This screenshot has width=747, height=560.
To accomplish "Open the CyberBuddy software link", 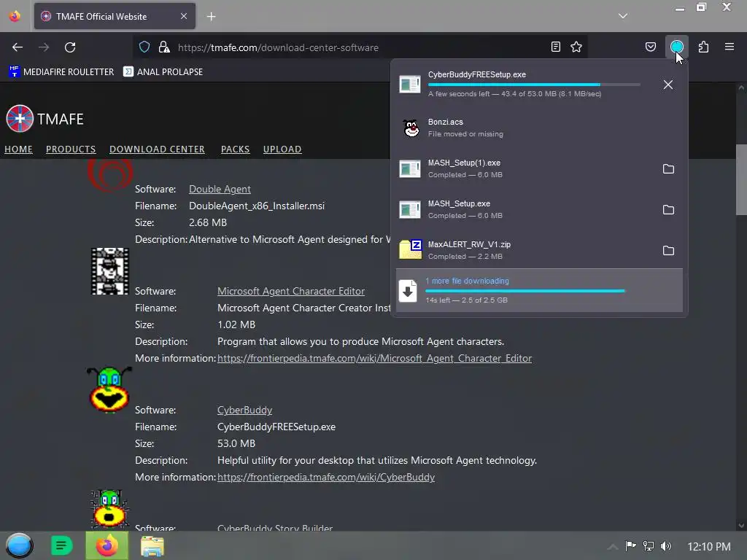I will 245,410.
